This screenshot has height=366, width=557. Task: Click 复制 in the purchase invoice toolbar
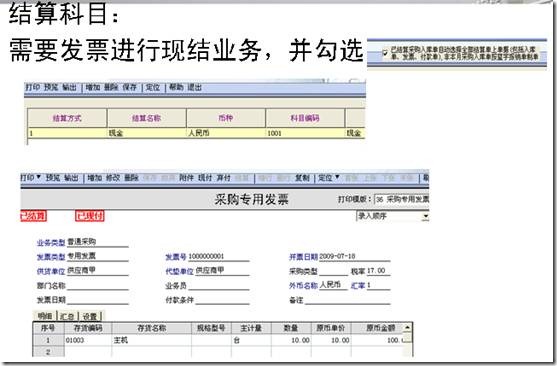pyautogui.click(x=303, y=178)
